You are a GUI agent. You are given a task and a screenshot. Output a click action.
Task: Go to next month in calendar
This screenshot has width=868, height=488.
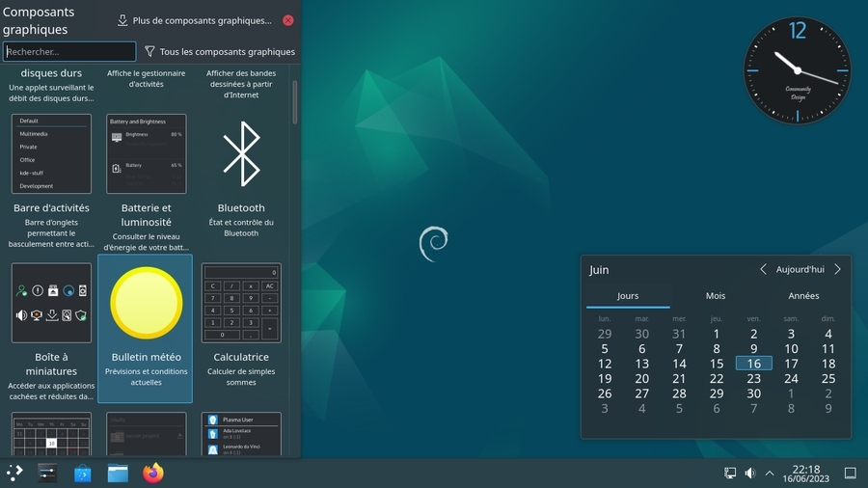click(x=837, y=269)
